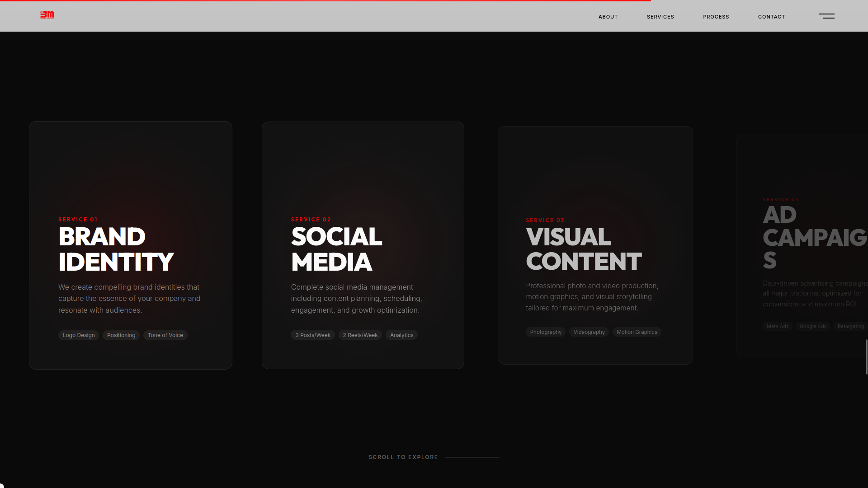Image resolution: width=868 pixels, height=488 pixels.
Task: Click the Motion Graphics tag
Action: (637, 332)
